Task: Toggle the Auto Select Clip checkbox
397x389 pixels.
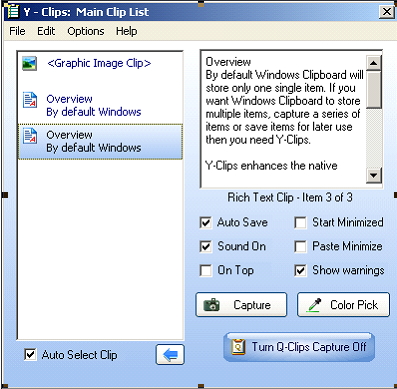Action: coord(30,355)
